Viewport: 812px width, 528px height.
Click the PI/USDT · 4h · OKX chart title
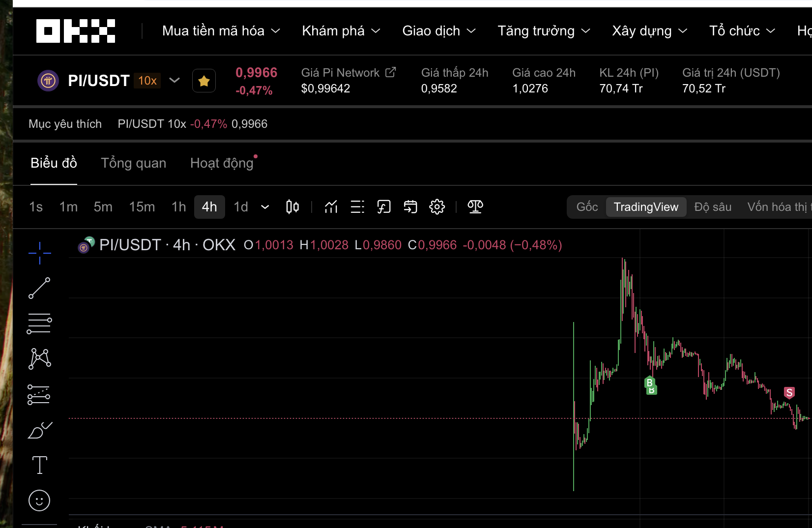pyautogui.click(x=167, y=245)
